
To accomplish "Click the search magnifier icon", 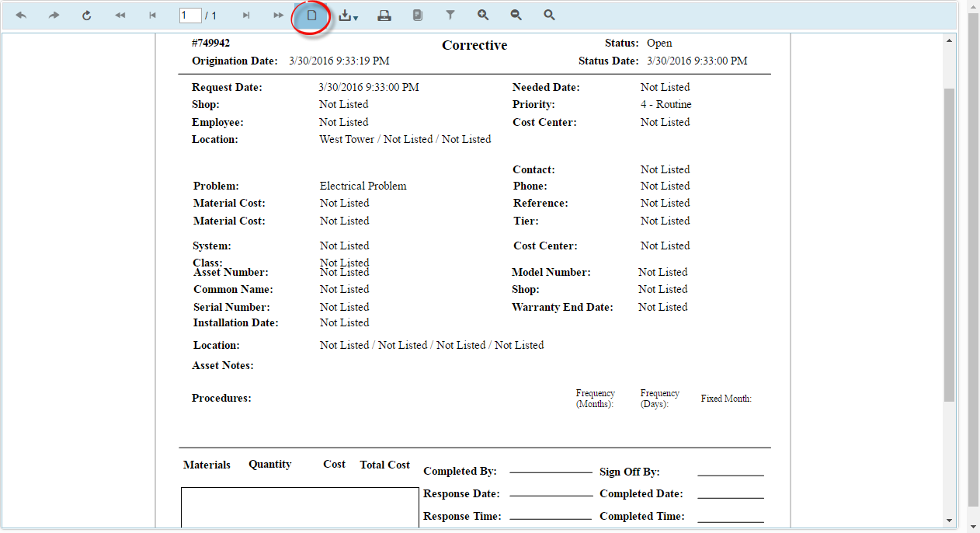I will (549, 16).
